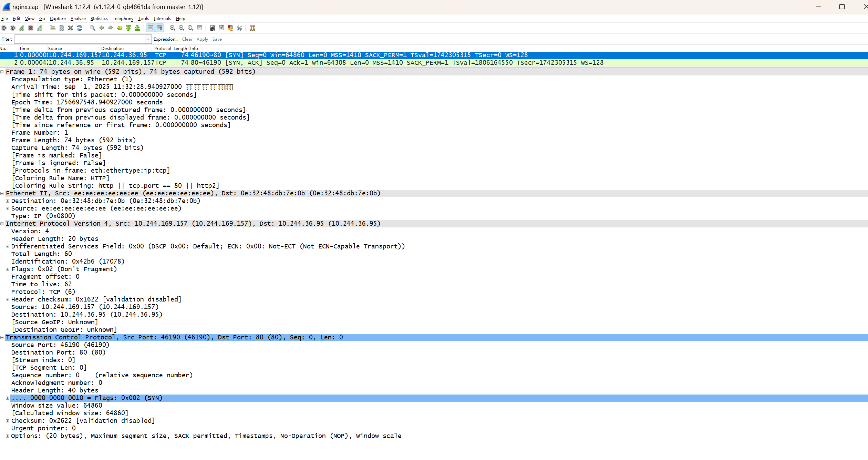Collapse the Frame 1 tree section

2,72
